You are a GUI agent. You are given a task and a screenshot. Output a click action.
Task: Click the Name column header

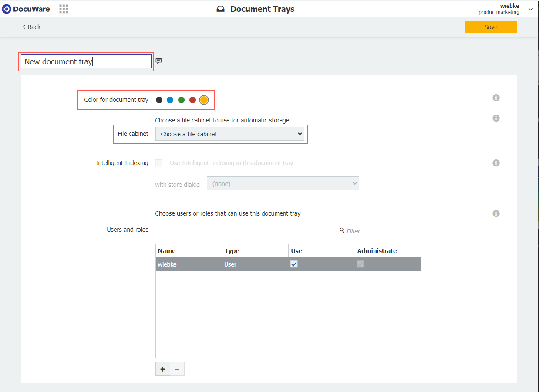click(189, 251)
